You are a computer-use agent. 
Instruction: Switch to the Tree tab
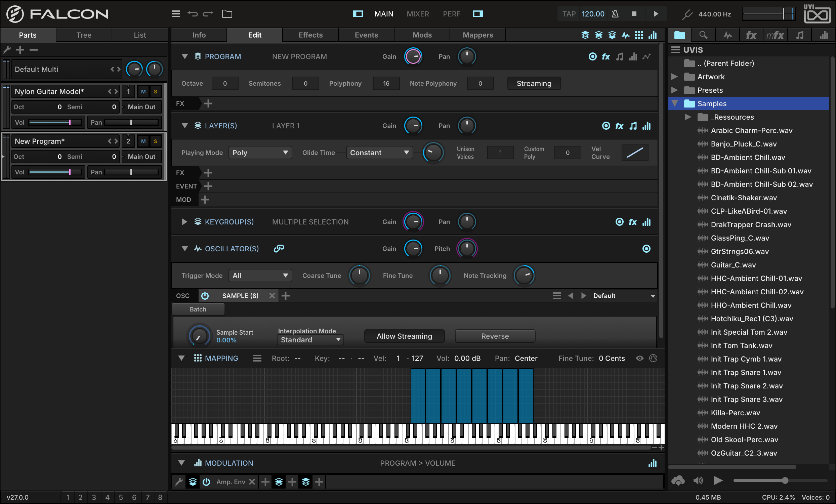84,35
